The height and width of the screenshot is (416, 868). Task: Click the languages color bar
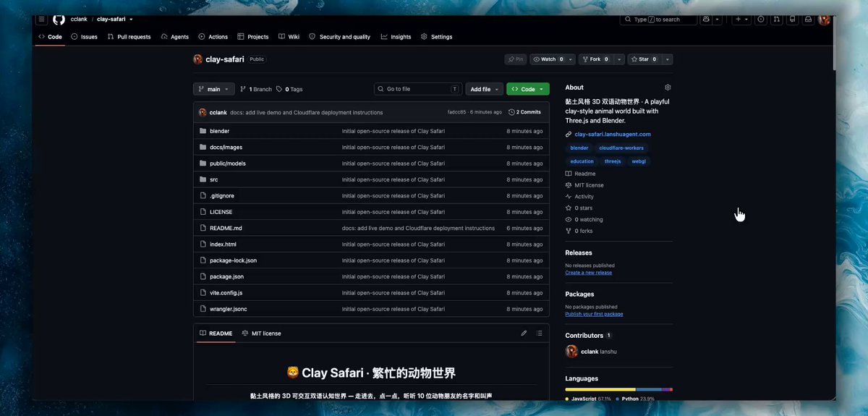pos(618,389)
